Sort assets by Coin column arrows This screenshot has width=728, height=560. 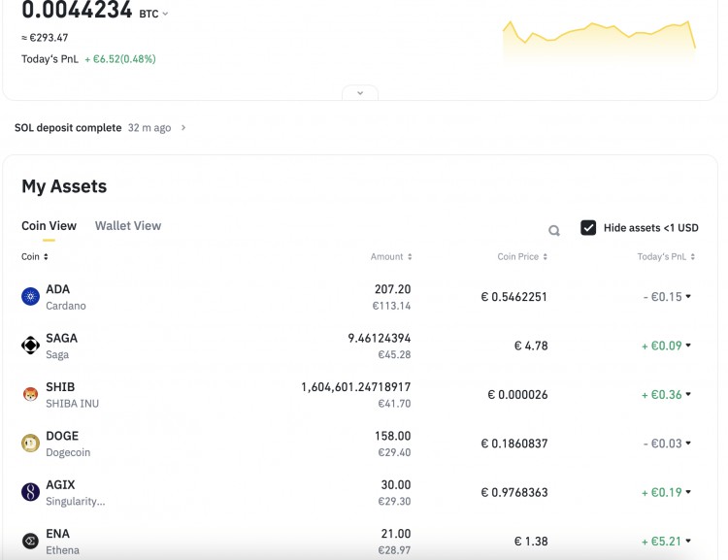(x=46, y=257)
